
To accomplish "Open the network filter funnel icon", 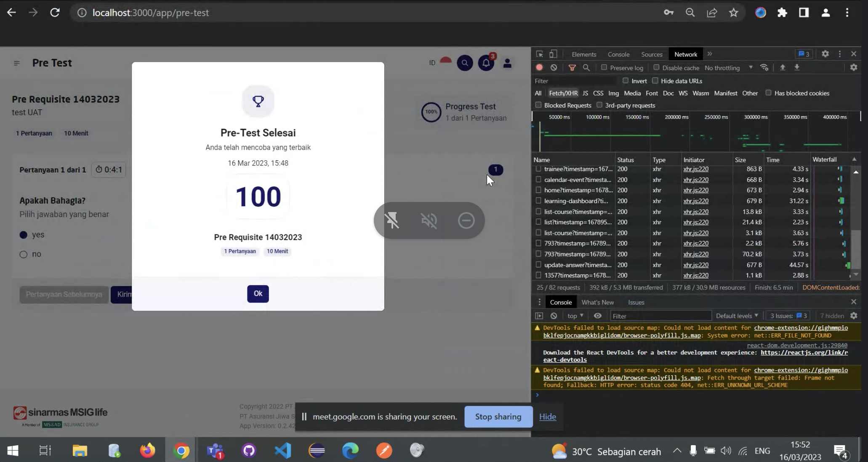I will click(572, 67).
